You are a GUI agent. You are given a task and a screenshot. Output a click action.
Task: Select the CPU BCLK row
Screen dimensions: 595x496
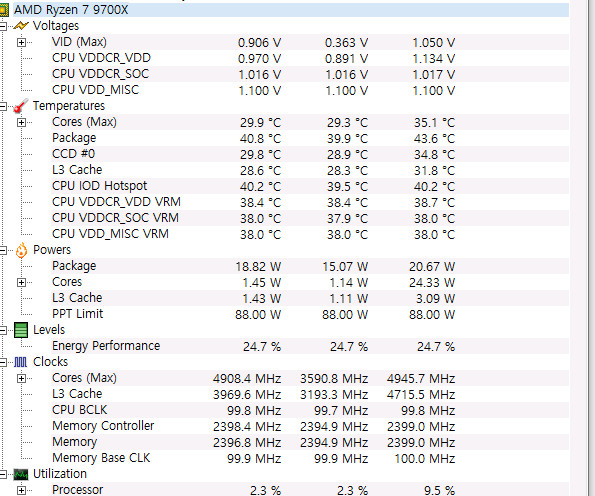(310, 410)
